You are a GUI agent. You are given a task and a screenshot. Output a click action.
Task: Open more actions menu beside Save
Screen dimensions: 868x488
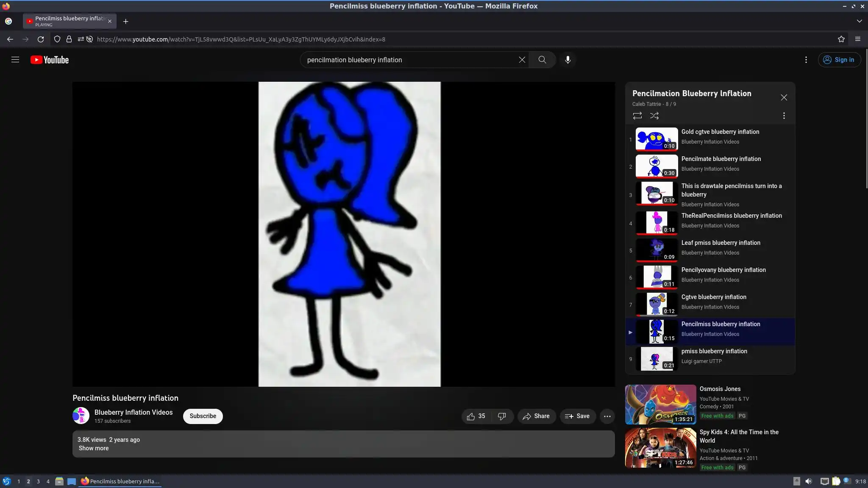coord(607,416)
